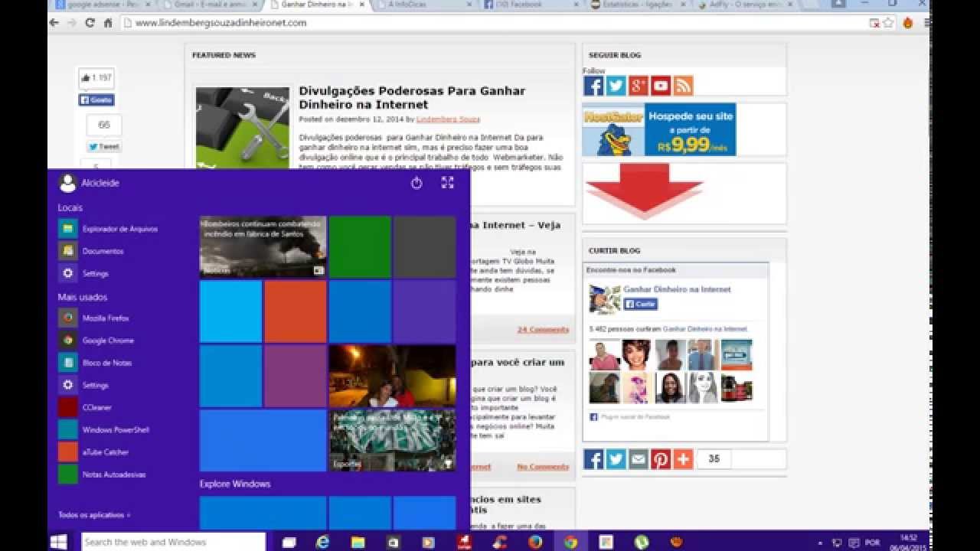Expand Start menu to full screen

coord(448,183)
